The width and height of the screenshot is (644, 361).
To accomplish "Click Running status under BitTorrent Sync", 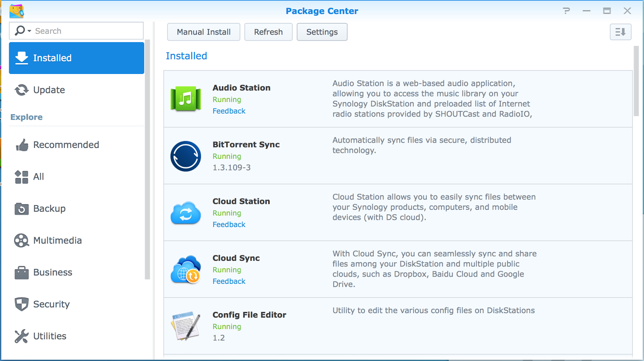I will (227, 156).
